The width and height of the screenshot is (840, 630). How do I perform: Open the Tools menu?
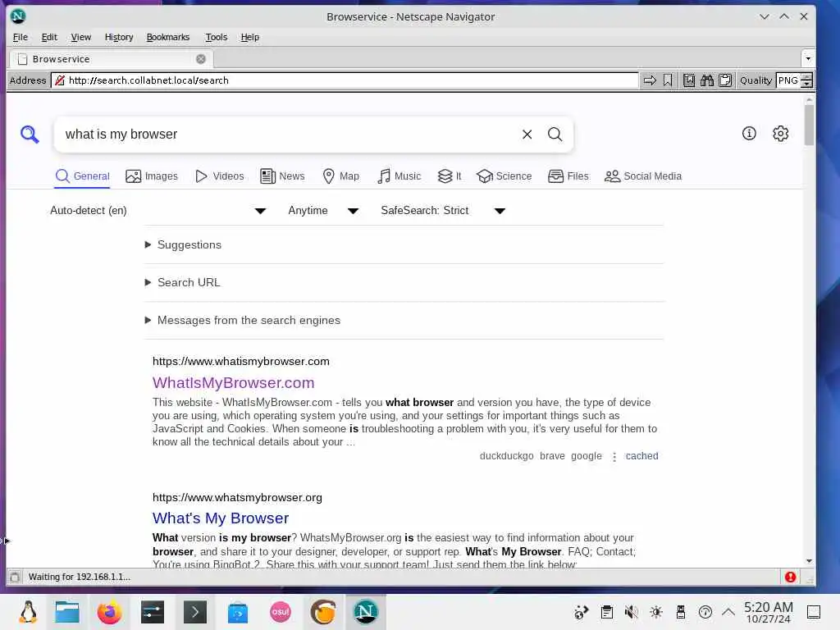point(217,37)
